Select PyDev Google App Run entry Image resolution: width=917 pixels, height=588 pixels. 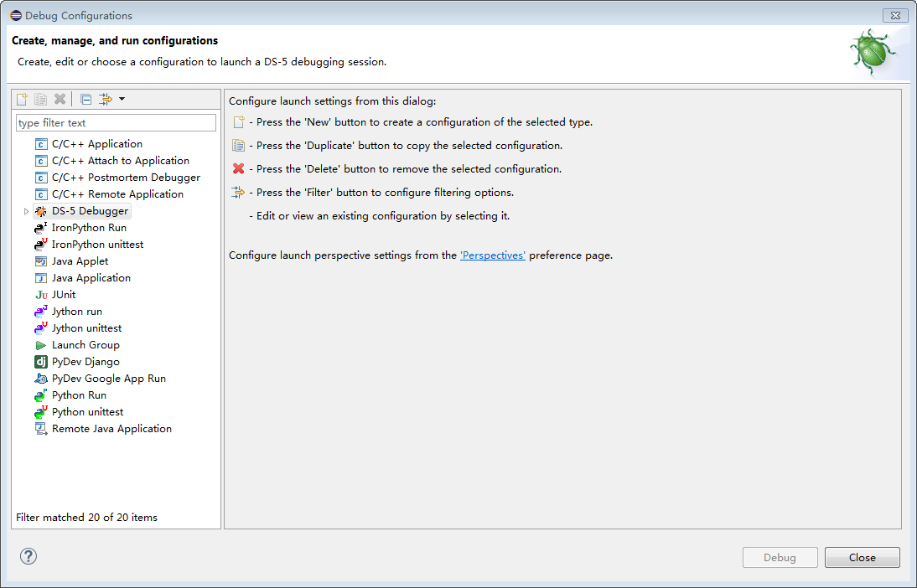tap(108, 379)
